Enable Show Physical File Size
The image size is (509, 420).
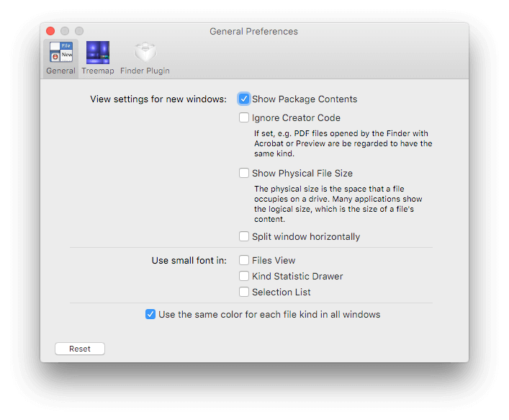tap(244, 173)
